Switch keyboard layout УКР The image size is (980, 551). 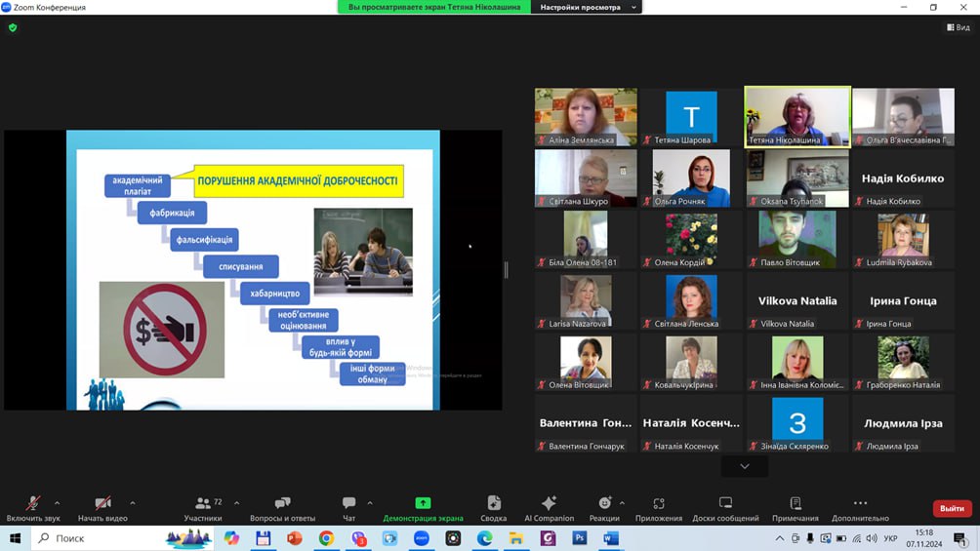click(x=890, y=538)
